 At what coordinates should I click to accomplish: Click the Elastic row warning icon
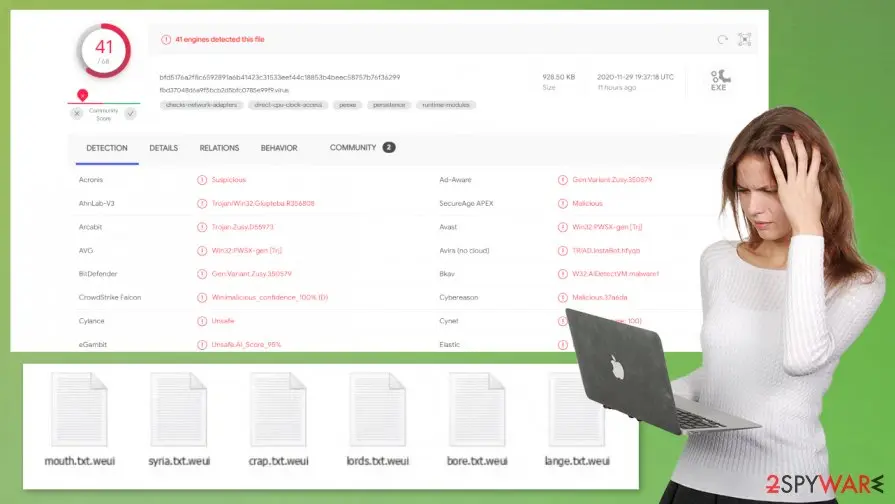click(x=563, y=345)
